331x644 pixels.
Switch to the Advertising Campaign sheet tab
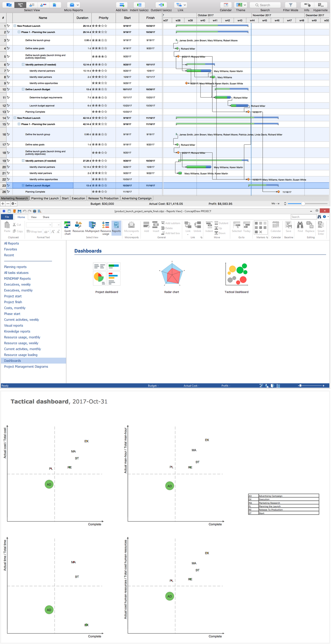[137, 199]
